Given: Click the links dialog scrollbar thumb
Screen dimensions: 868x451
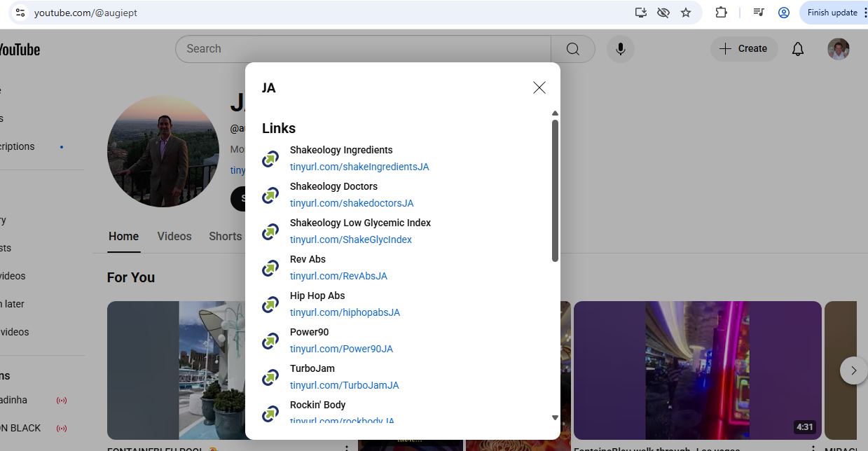Looking at the screenshot, I should coord(555,190).
